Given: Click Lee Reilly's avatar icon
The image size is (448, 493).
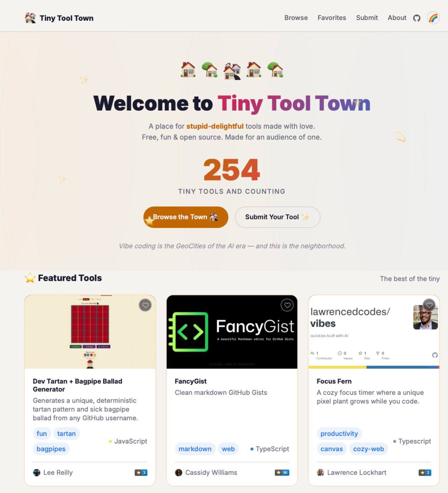Looking at the screenshot, I should coord(37,473).
